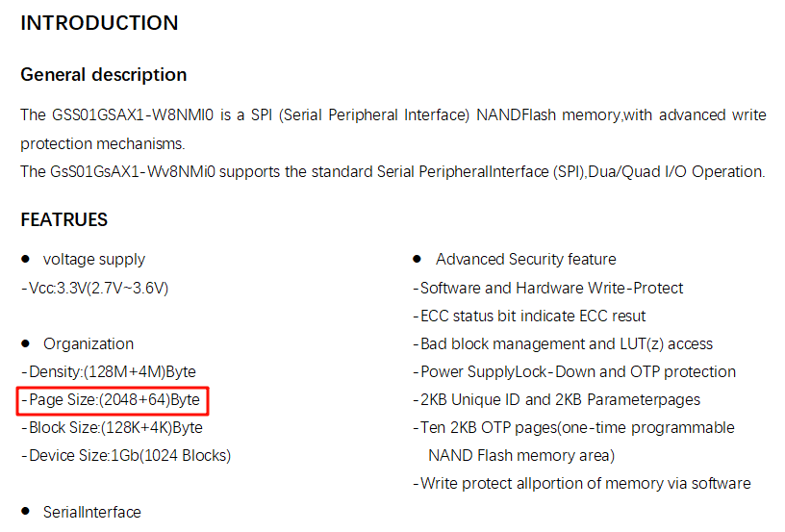
Task: Click 2KB Unique ID and Parameterpages line
Action: (x=557, y=400)
